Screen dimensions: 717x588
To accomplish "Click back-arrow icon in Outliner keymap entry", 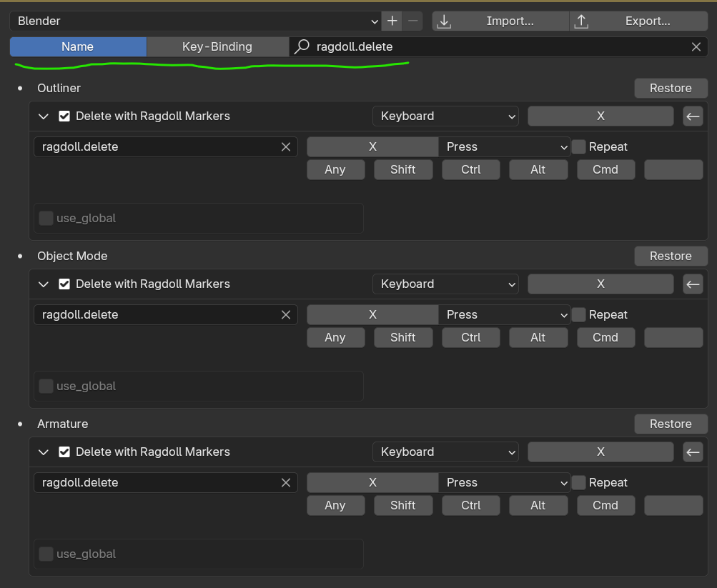I will [693, 116].
